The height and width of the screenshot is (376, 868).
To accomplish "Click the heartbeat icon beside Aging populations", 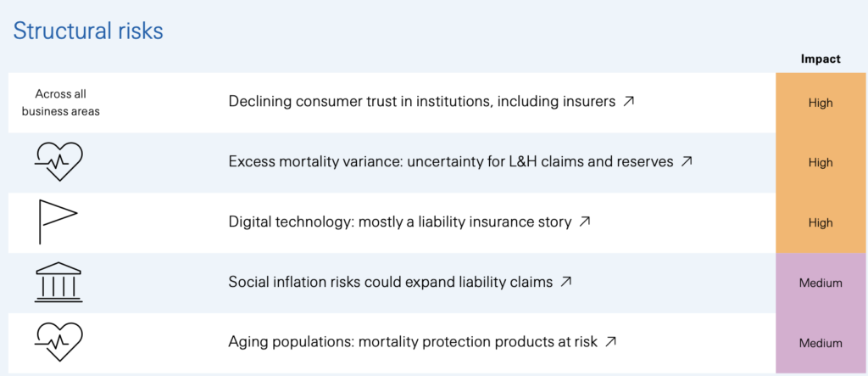I will [x=58, y=342].
